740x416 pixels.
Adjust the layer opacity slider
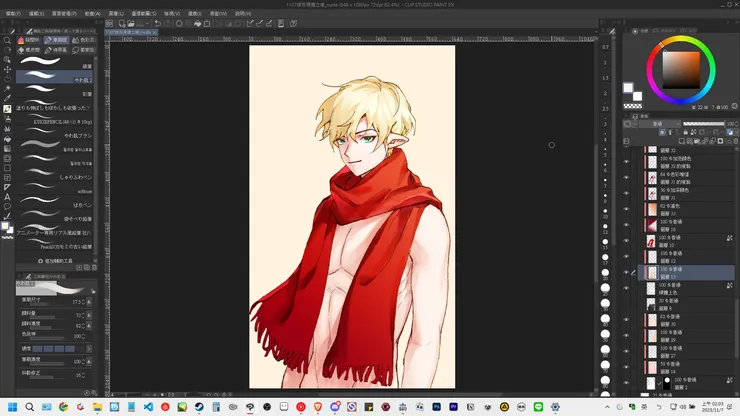coord(704,124)
